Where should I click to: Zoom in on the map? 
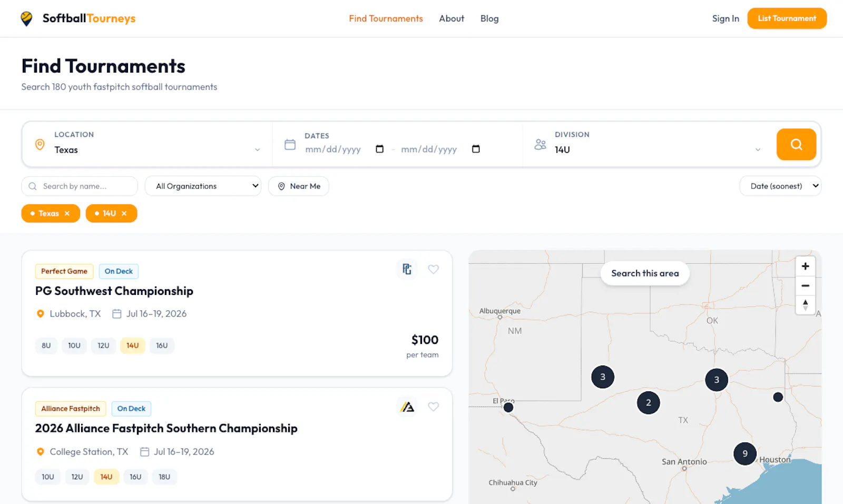pyautogui.click(x=805, y=266)
